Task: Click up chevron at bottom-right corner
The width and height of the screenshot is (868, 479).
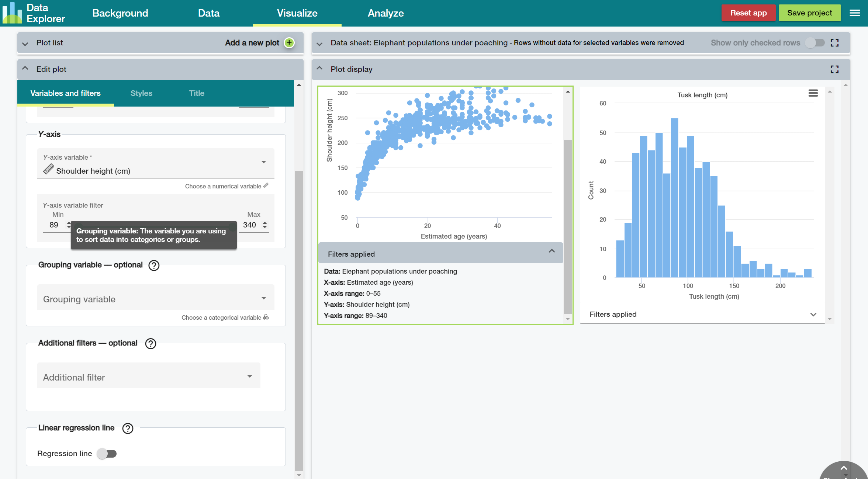Action: pos(844,468)
